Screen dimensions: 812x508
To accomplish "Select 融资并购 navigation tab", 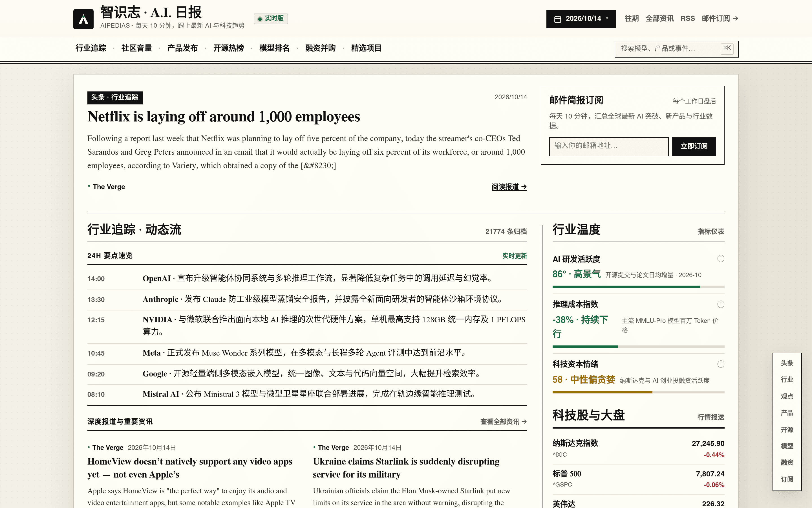I will (x=320, y=48).
